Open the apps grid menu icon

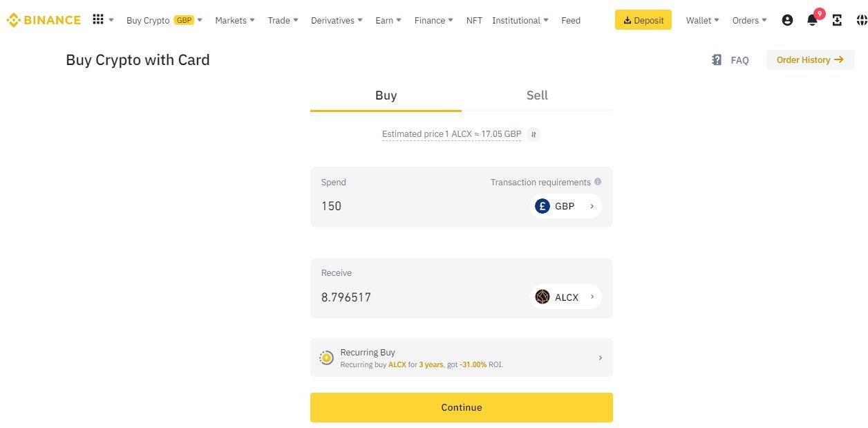click(98, 19)
